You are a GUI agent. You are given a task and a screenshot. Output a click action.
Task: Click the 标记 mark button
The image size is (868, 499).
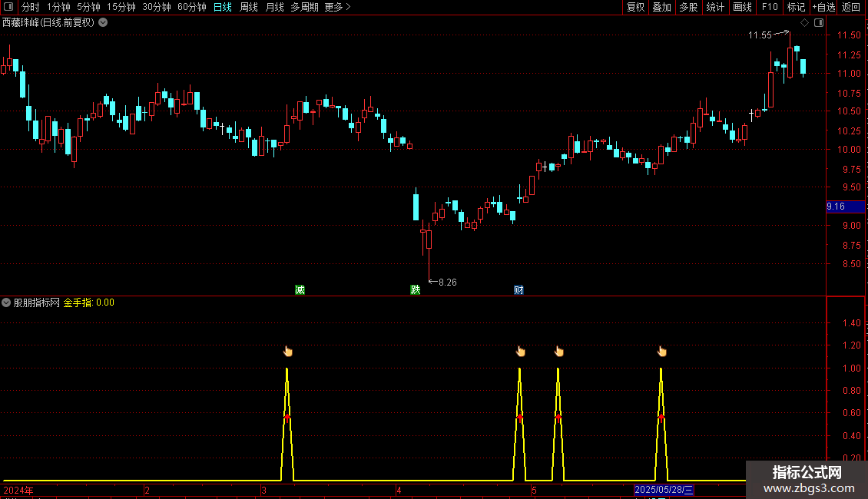[796, 7]
